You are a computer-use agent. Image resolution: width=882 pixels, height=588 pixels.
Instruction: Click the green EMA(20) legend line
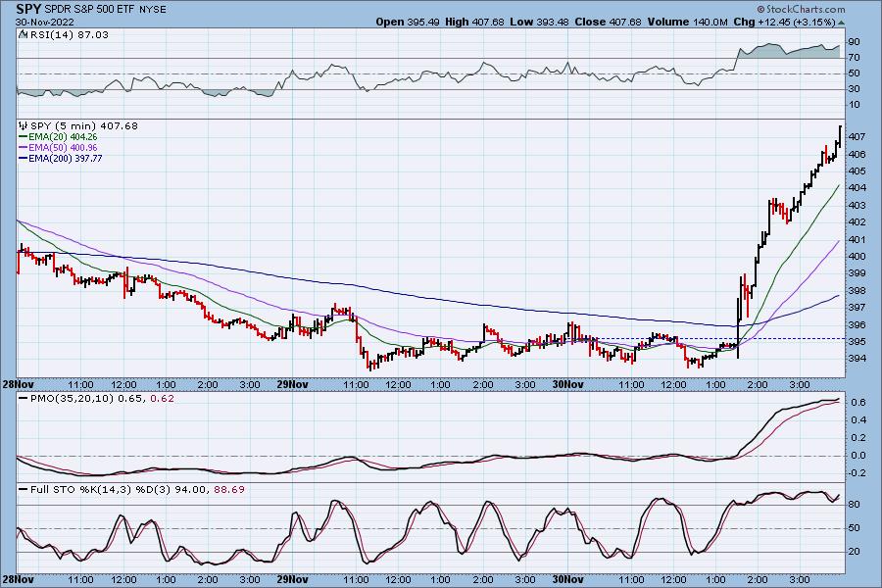24,137
